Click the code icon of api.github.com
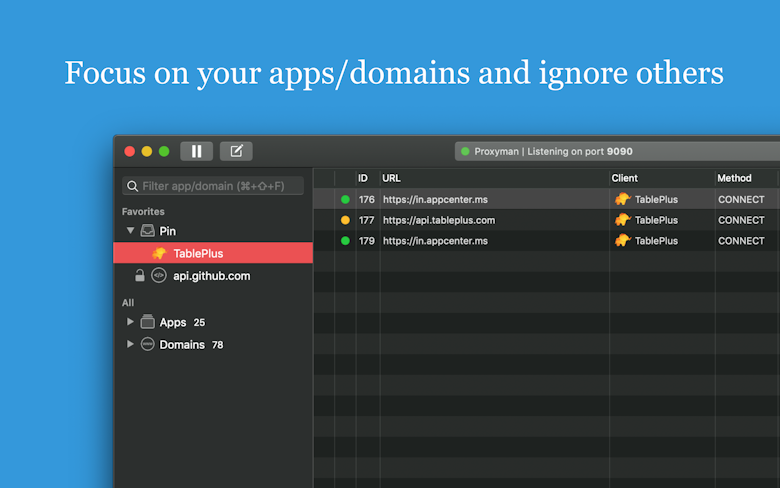This screenshot has height=488, width=780. tap(159, 275)
